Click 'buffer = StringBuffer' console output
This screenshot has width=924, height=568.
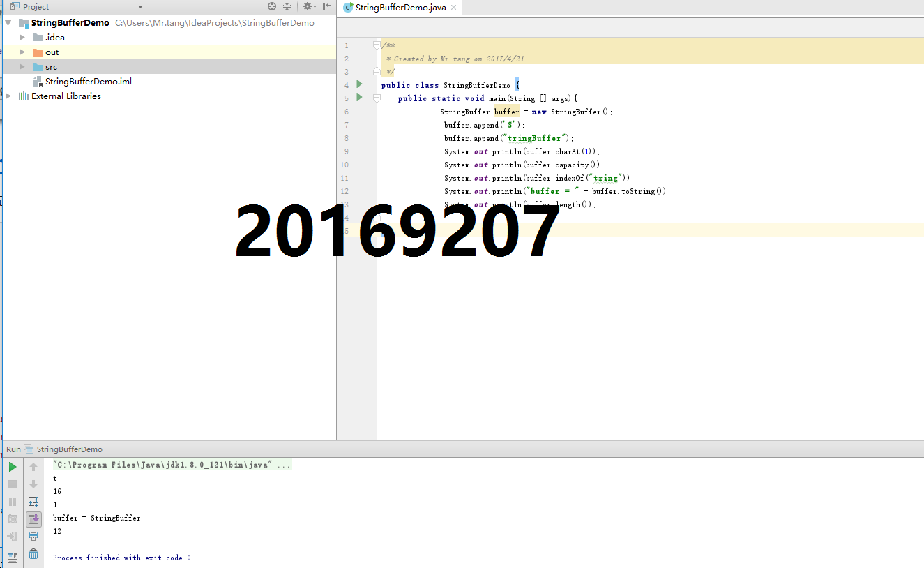97,518
